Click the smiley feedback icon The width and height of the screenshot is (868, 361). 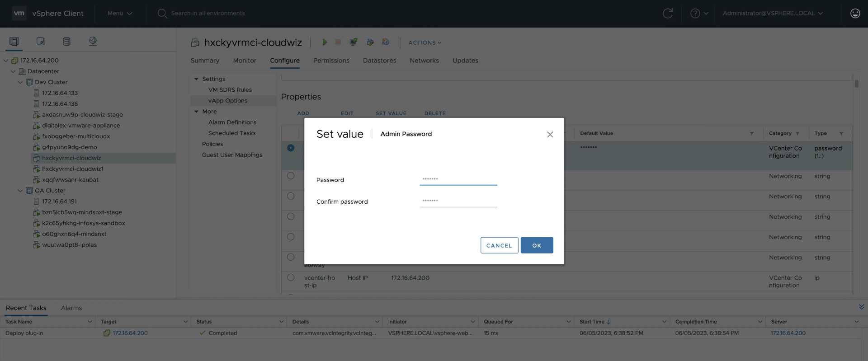(x=855, y=14)
